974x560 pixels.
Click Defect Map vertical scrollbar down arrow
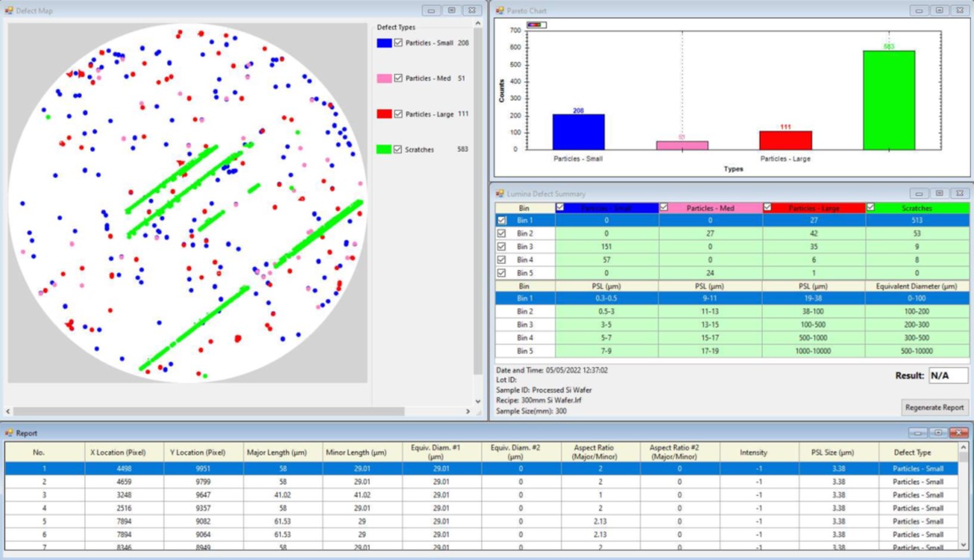point(478,402)
